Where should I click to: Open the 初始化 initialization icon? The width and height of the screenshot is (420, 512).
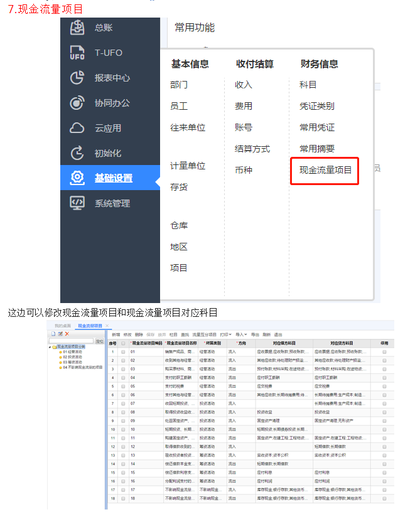point(77,153)
